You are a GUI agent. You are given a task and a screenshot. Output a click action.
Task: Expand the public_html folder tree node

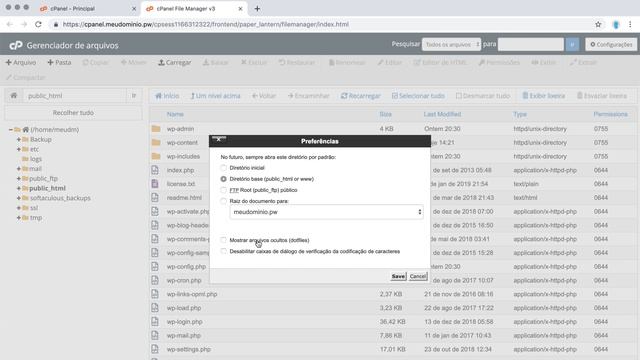[18, 188]
